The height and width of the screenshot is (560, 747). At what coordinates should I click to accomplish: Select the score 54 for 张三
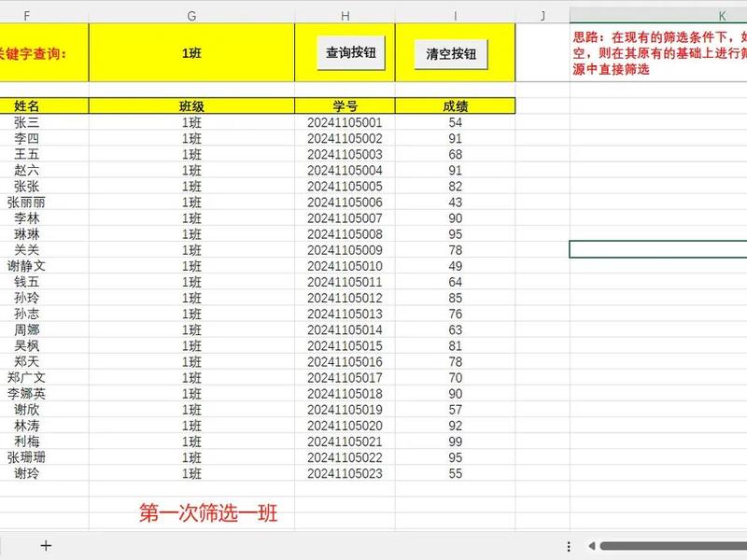[x=455, y=122]
